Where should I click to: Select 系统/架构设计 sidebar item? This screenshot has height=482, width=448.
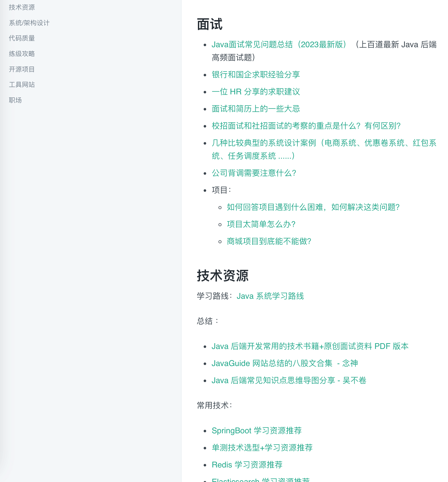click(x=29, y=23)
